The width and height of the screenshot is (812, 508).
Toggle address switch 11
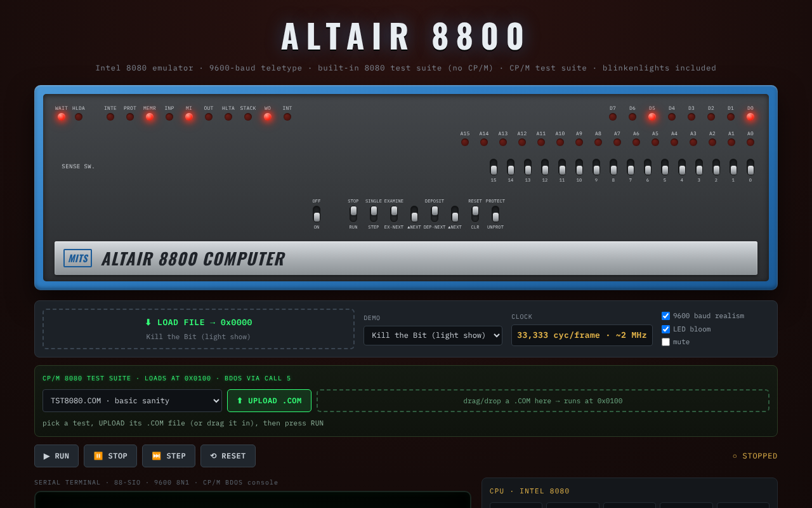point(562,167)
